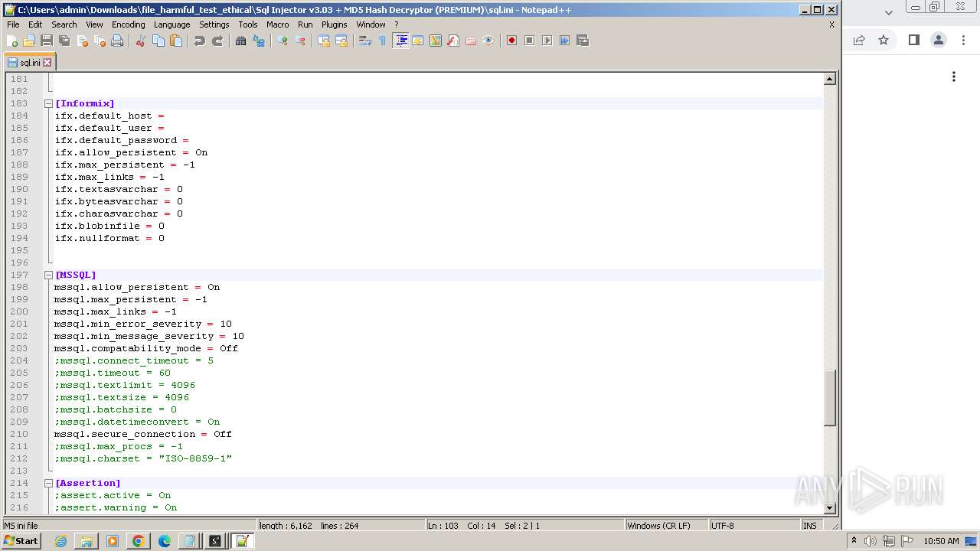Toggle word wrap toolbar button
980x551 pixels.
(365, 41)
